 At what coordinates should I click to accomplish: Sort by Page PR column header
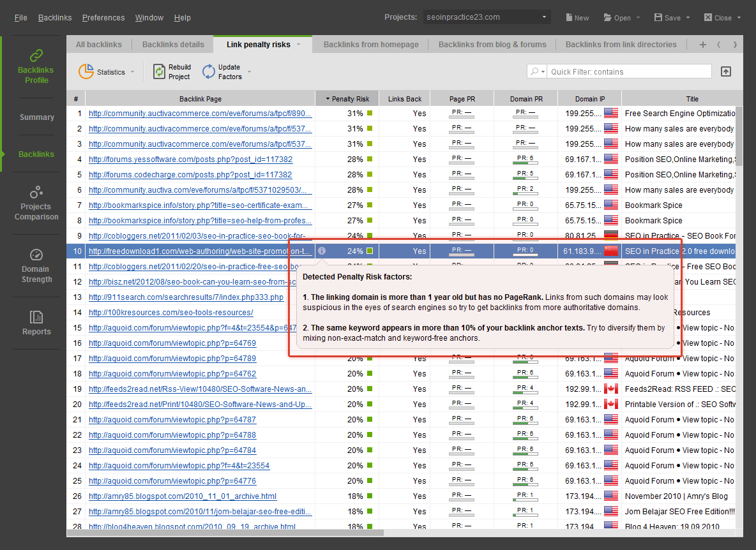[462, 99]
